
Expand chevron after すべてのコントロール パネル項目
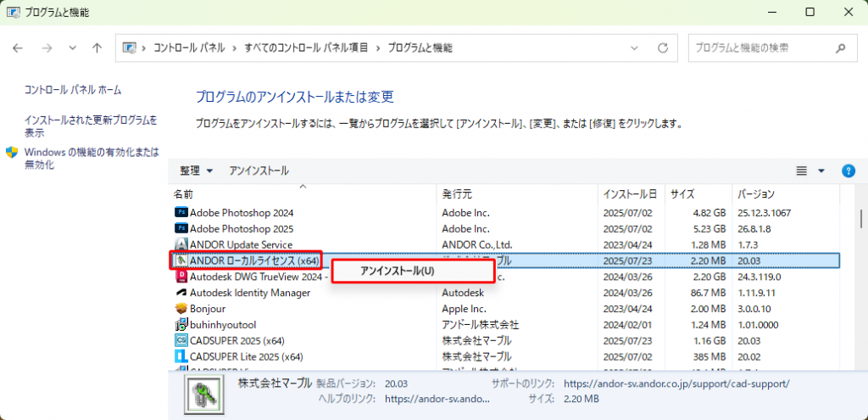pos(378,48)
